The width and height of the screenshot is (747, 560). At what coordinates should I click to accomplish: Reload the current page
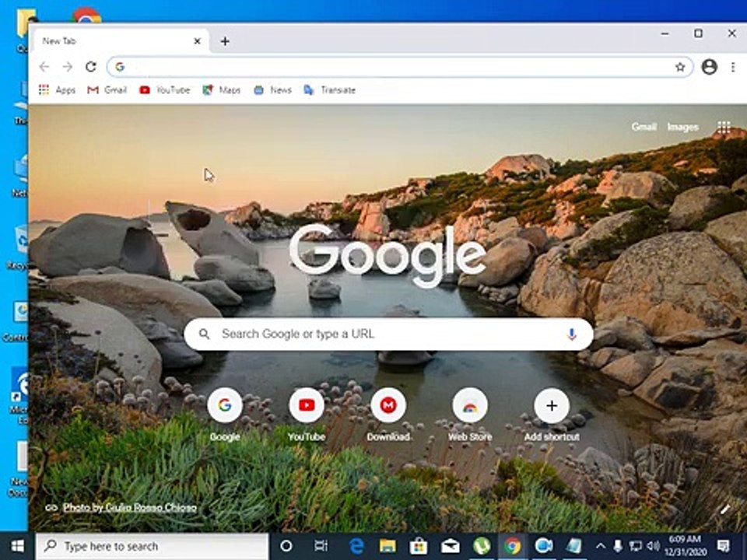coord(91,67)
